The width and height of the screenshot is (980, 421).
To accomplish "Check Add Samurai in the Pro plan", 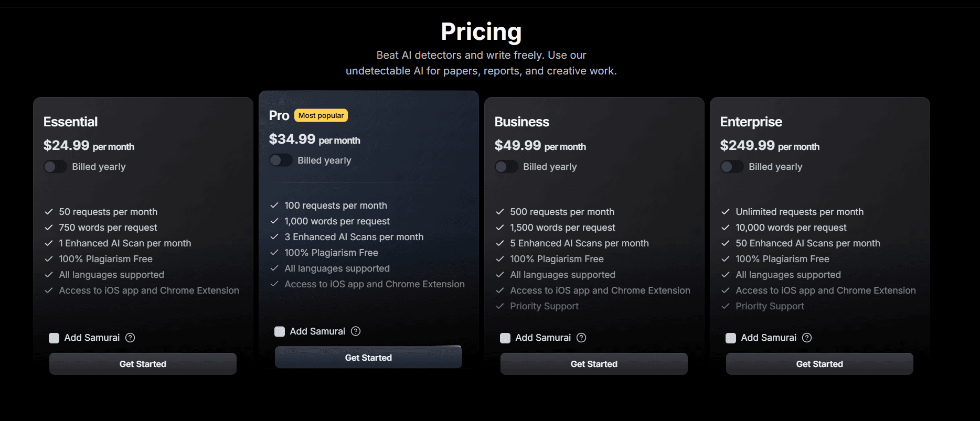I will [279, 331].
